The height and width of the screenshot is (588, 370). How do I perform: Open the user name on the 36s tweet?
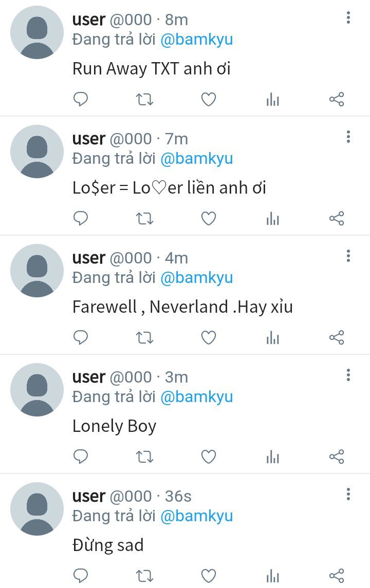[89, 496]
